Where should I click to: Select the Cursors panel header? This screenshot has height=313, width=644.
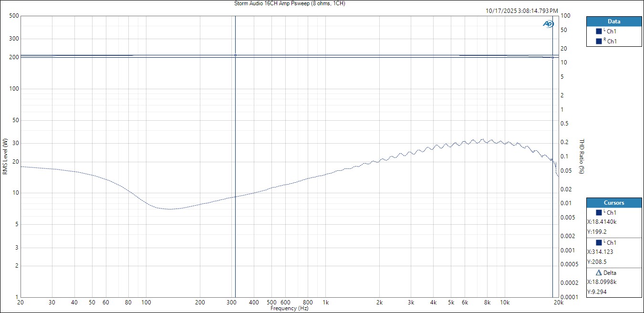click(x=614, y=203)
